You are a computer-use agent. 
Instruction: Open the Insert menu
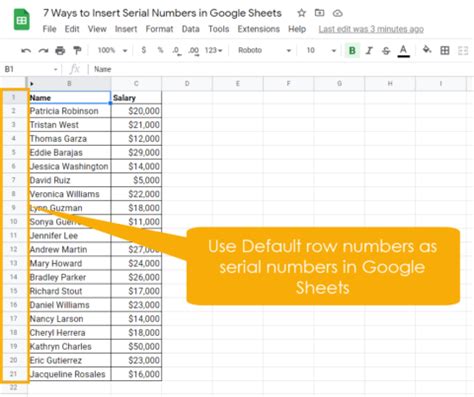point(126,29)
